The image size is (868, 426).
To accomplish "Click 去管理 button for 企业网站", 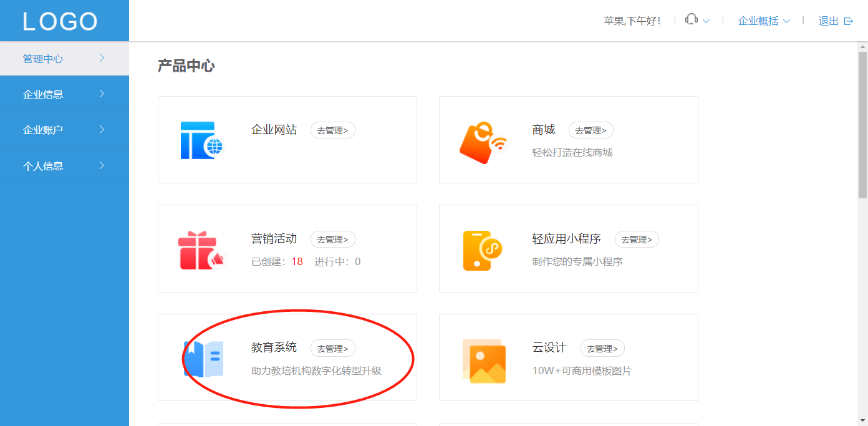I will click(x=333, y=130).
